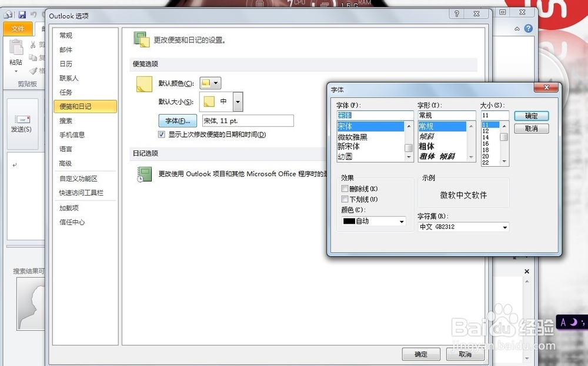Select 微软雅黑 in font list
The width and height of the screenshot is (588, 366).
[370, 137]
